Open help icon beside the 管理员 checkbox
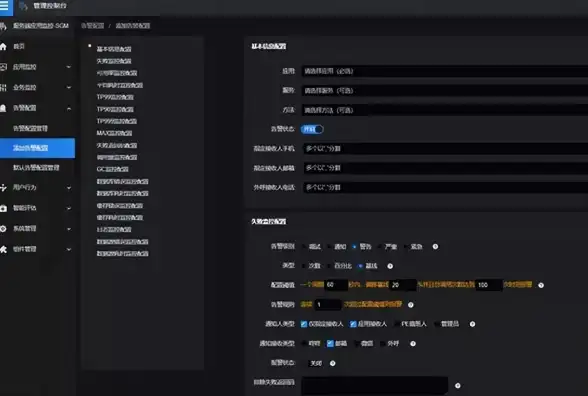588x396 pixels. (472, 324)
